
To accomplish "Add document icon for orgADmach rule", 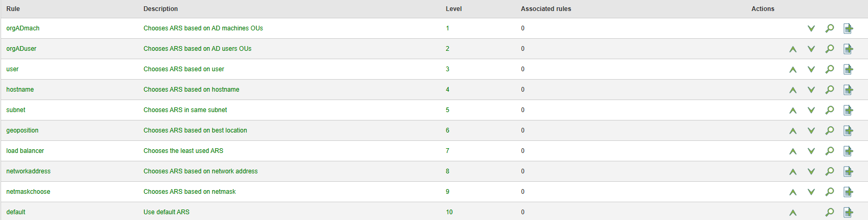I will pyautogui.click(x=848, y=28).
